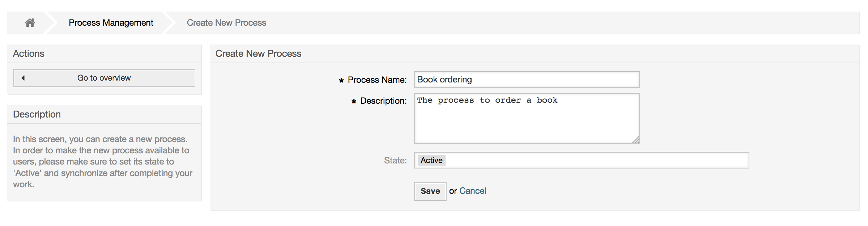Click the required asterisk beside Process Name
This screenshot has width=868, height=226.
point(340,80)
